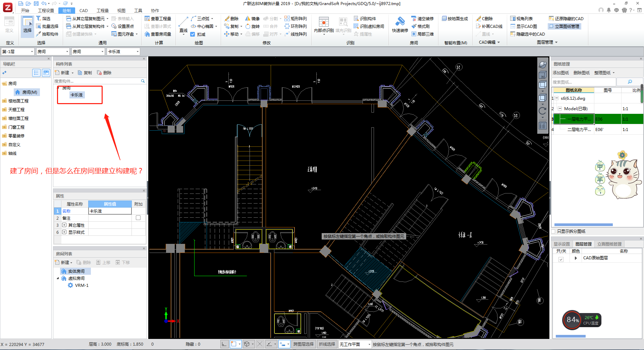Viewport: 644px width, 350px height.
Task: Click 复制 in 构件列表 panel
Action: (x=85, y=73)
